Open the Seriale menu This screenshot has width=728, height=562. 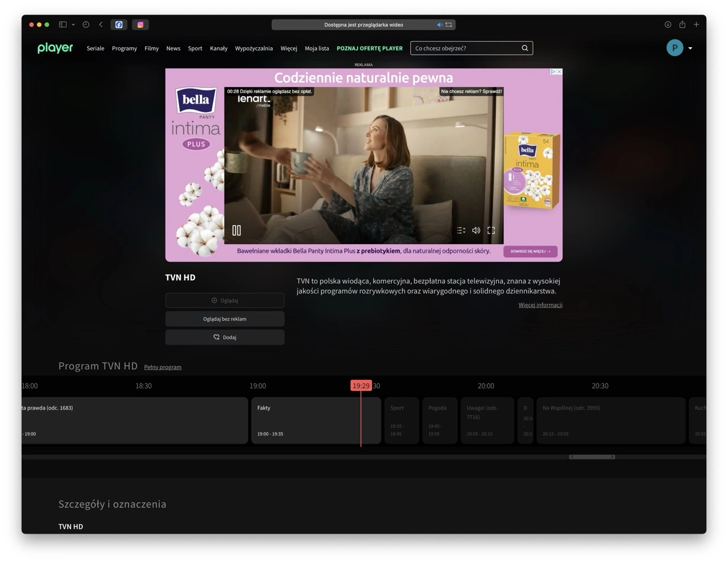pyautogui.click(x=96, y=48)
